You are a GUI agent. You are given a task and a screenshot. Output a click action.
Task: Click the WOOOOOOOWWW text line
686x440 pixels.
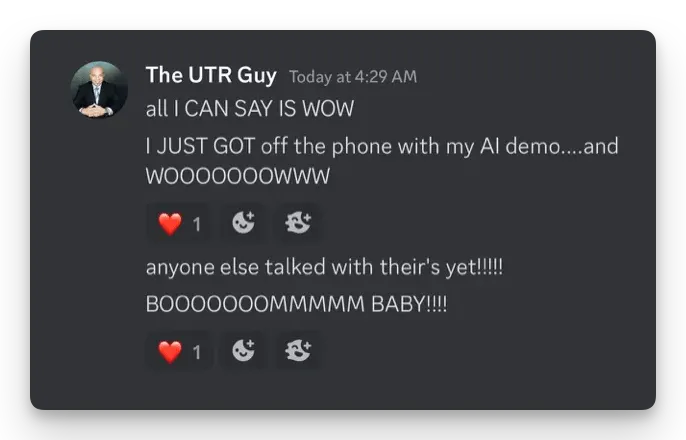tap(238, 176)
